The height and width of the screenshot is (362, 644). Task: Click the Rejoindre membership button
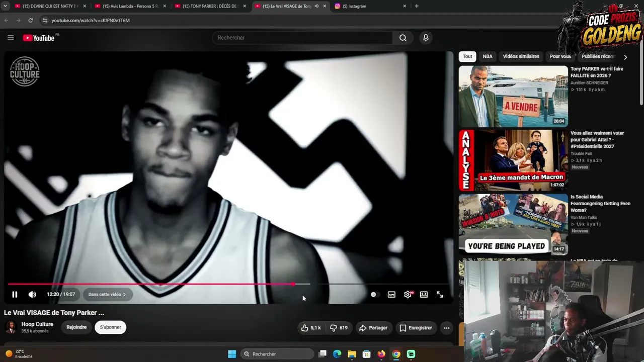pyautogui.click(x=76, y=327)
